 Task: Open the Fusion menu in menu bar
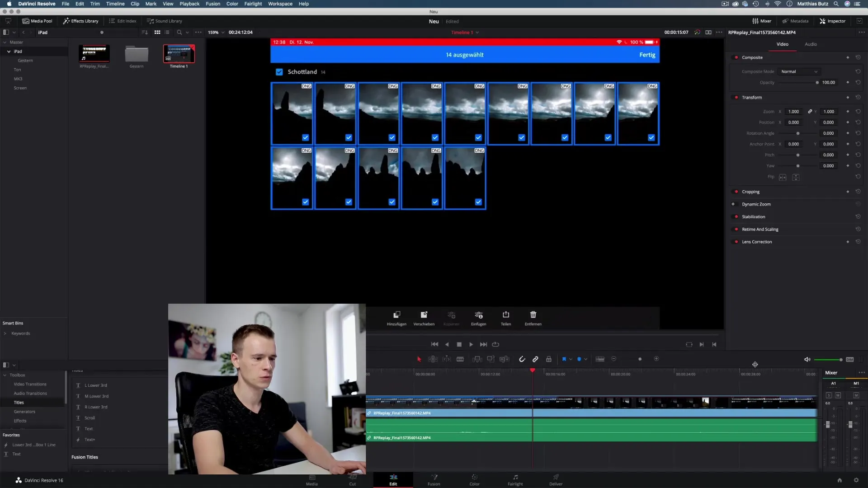[x=213, y=4]
